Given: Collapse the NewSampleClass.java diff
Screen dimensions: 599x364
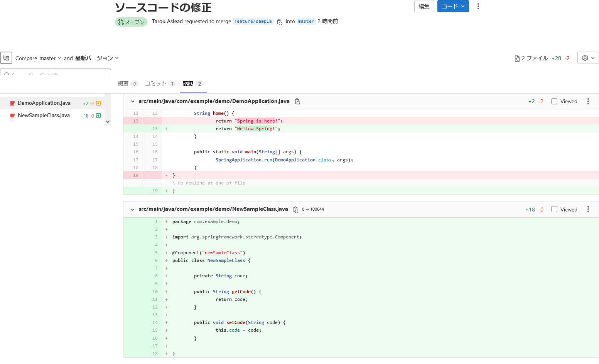Looking at the screenshot, I should click(133, 210).
